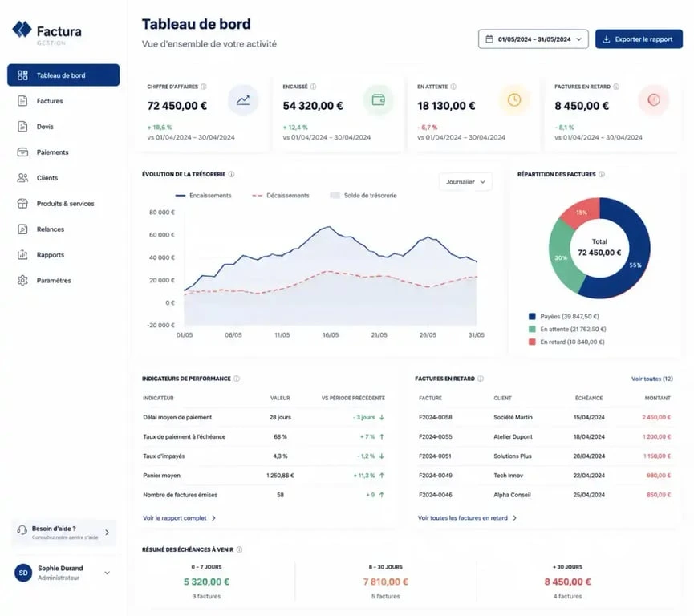Screen dimensions: 694x616
Task: Open the Journalier period dropdown
Action: tap(465, 182)
